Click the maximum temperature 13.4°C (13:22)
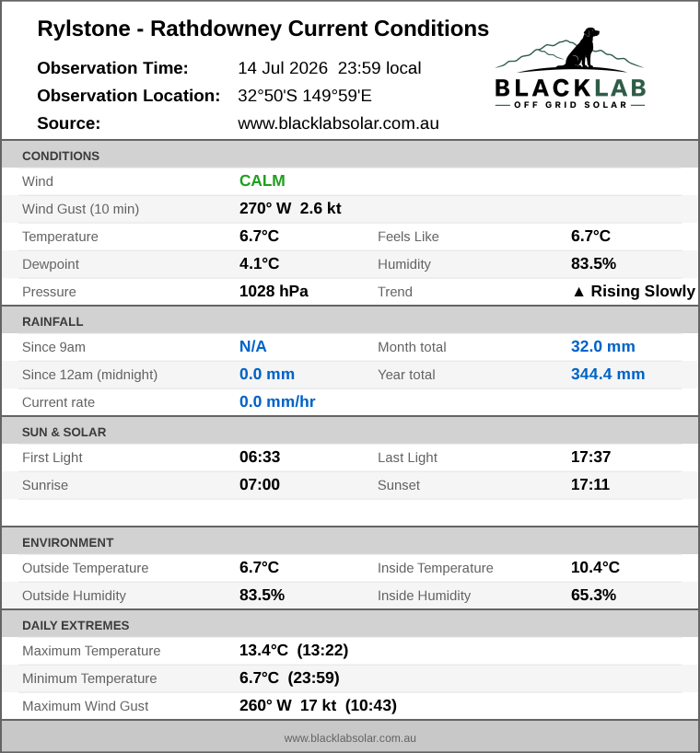700x753 pixels. click(x=294, y=650)
